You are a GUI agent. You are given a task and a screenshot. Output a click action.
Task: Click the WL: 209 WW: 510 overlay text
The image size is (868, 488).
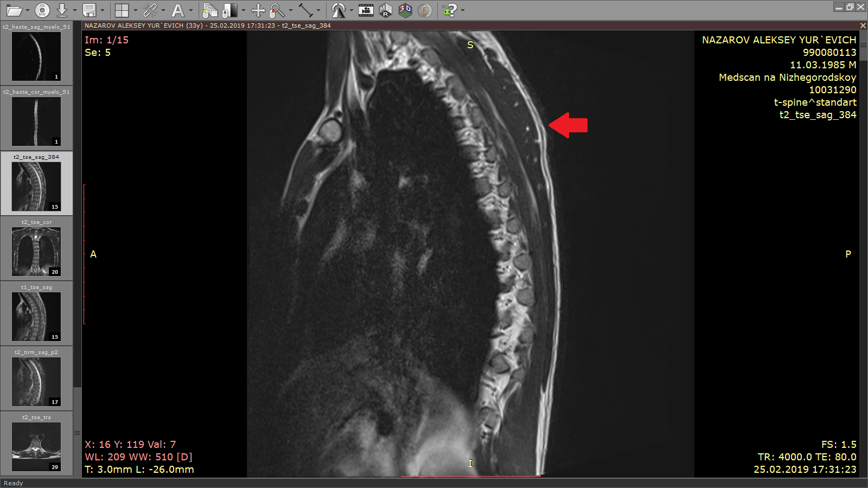pos(138,457)
